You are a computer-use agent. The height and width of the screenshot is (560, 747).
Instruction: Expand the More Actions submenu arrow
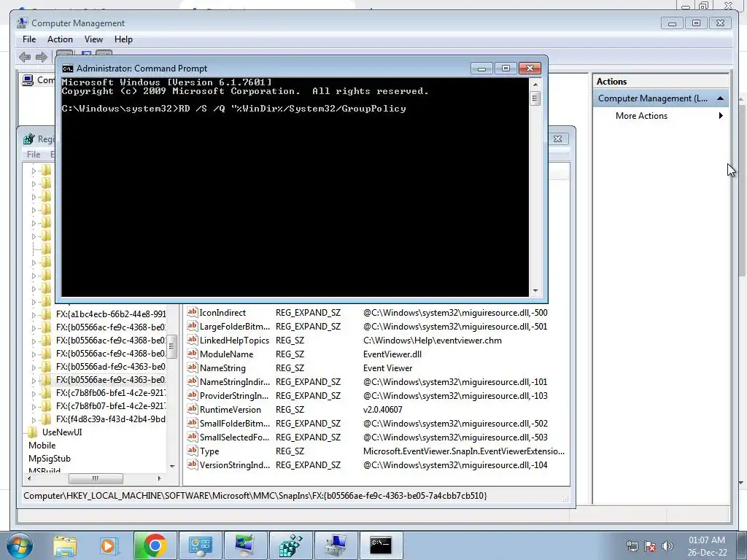tap(720, 116)
